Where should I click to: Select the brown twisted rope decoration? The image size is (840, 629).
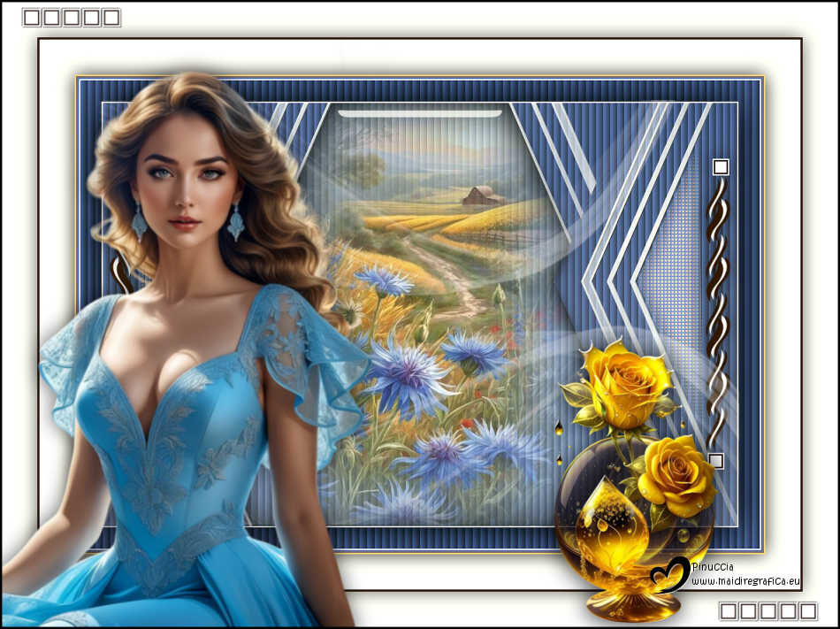[x=719, y=310]
